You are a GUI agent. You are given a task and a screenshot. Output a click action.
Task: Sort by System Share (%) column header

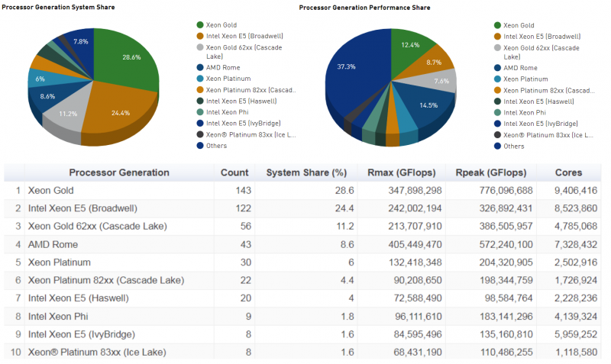[306, 172]
